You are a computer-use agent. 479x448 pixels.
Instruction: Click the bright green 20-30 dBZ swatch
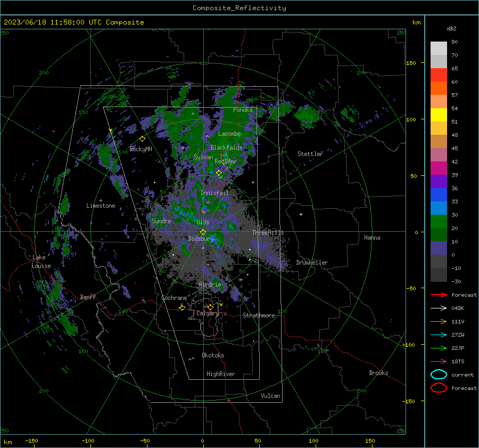(439, 222)
